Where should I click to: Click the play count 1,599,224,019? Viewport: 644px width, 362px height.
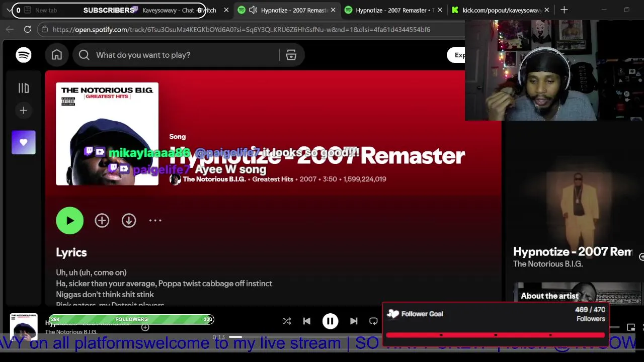point(365,179)
